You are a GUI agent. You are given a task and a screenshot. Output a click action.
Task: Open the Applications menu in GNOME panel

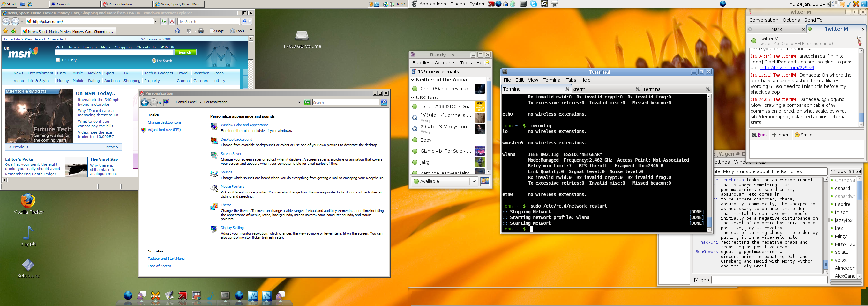[x=433, y=4]
